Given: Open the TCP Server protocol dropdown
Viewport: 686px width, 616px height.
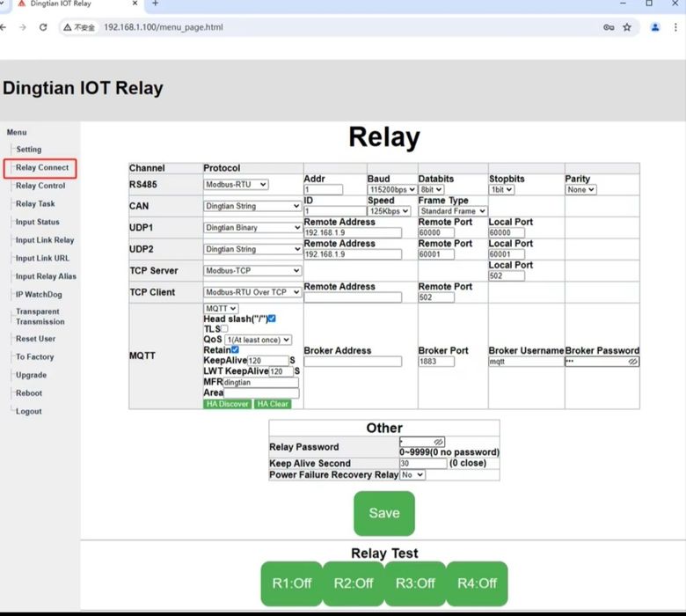Looking at the screenshot, I should (252, 270).
